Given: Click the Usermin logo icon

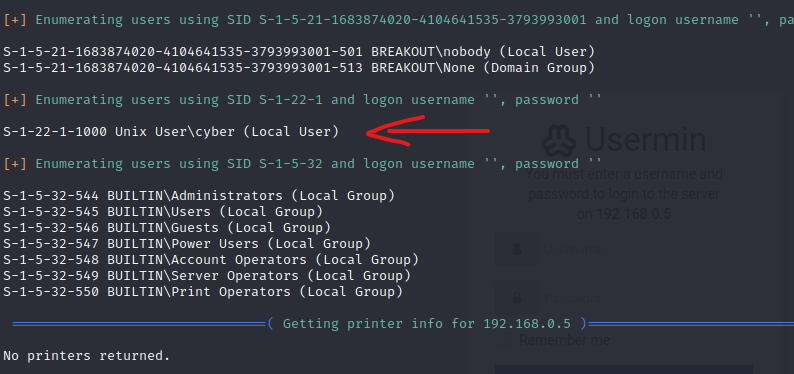Looking at the screenshot, I should [559, 140].
